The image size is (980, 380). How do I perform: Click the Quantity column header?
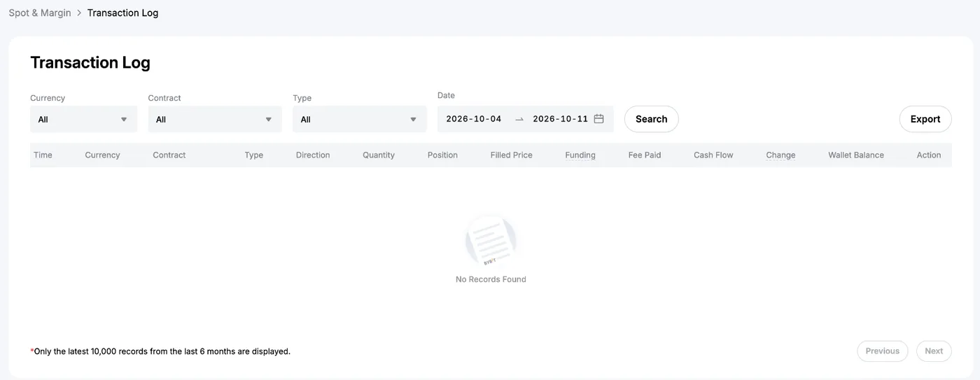click(379, 155)
